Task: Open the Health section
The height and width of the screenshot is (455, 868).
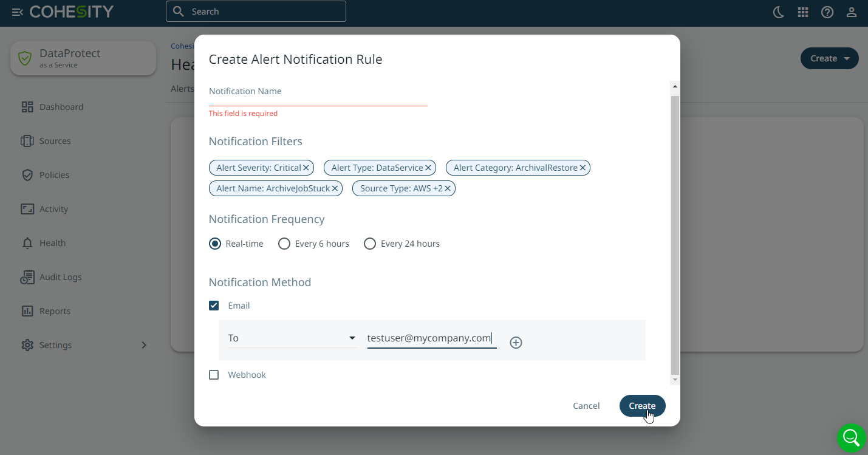Action: (x=52, y=243)
